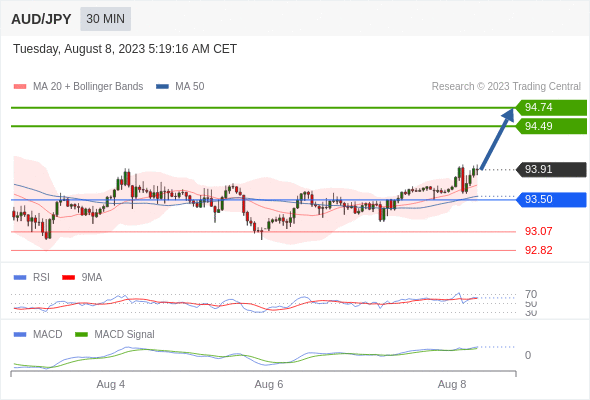Click the green 94.49 resistance price tag

click(551, 126)
